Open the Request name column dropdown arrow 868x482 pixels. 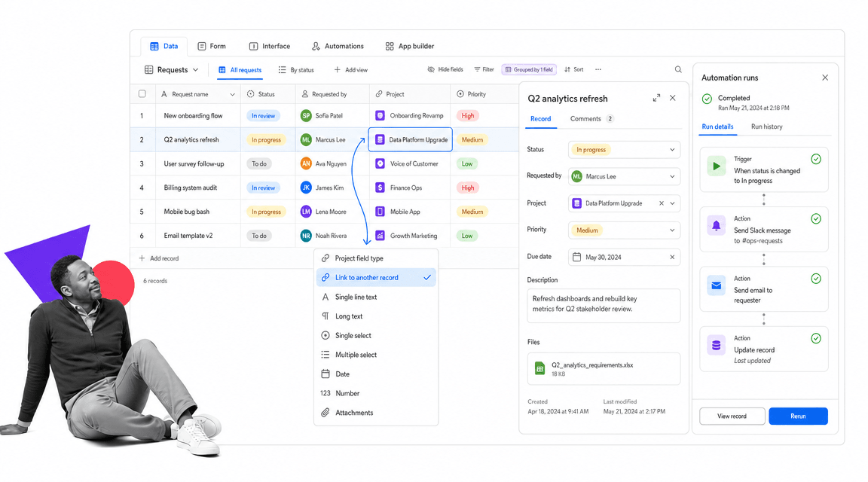pyautogui.click(x=233, y=95)
